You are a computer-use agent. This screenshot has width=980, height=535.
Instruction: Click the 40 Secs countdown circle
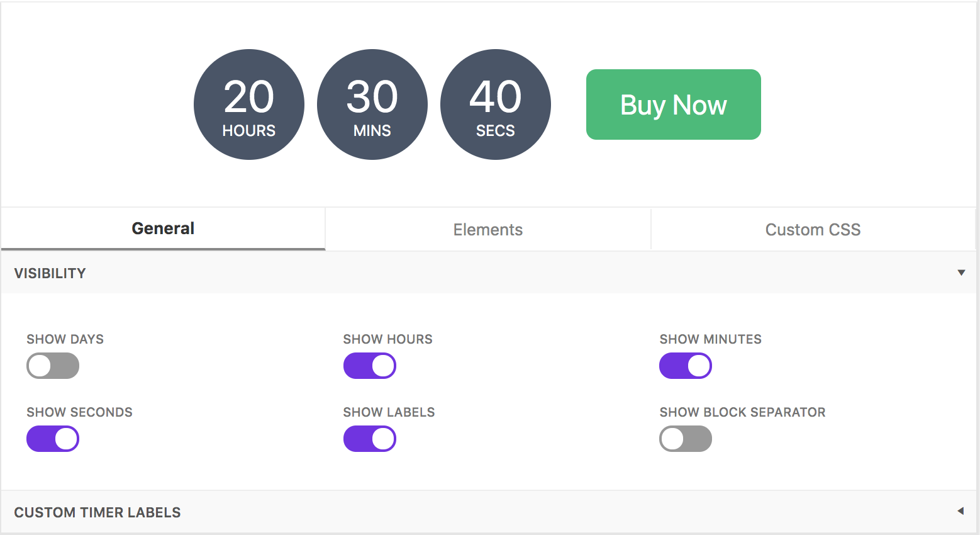point(496,104)
